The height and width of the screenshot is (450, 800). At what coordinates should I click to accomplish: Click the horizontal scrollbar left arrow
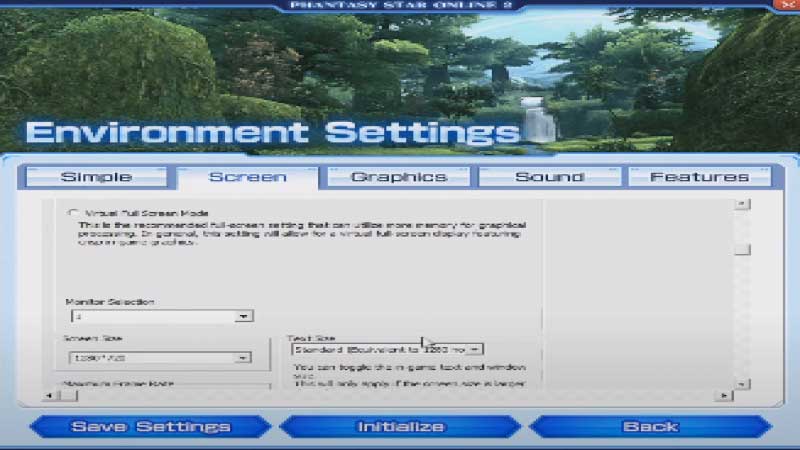tap(49, 395)
